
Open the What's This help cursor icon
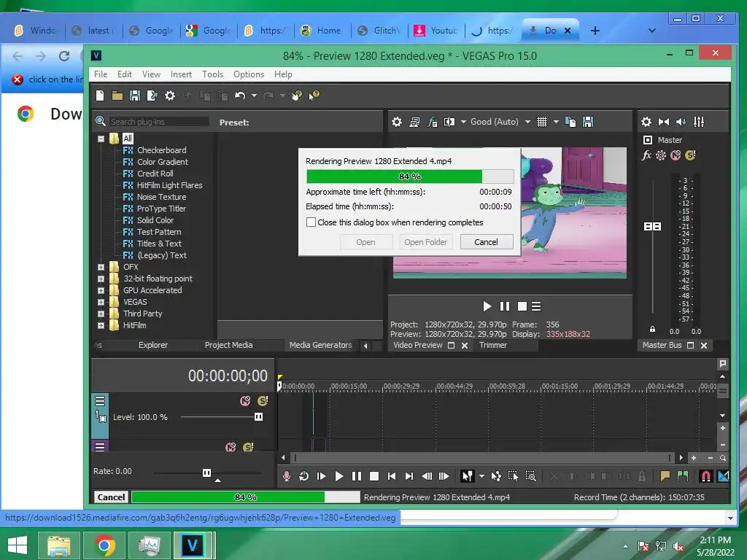tap(314, 96)
